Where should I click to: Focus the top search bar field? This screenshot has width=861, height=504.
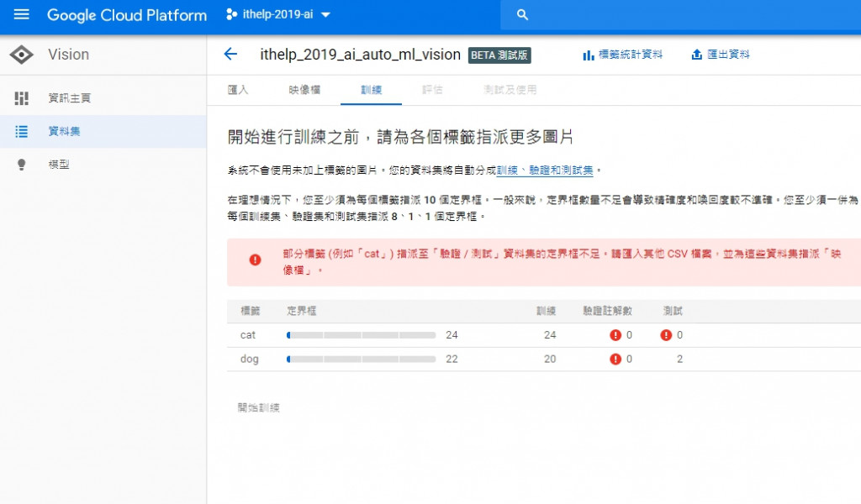pyautogui.click(x=680, y=15)
